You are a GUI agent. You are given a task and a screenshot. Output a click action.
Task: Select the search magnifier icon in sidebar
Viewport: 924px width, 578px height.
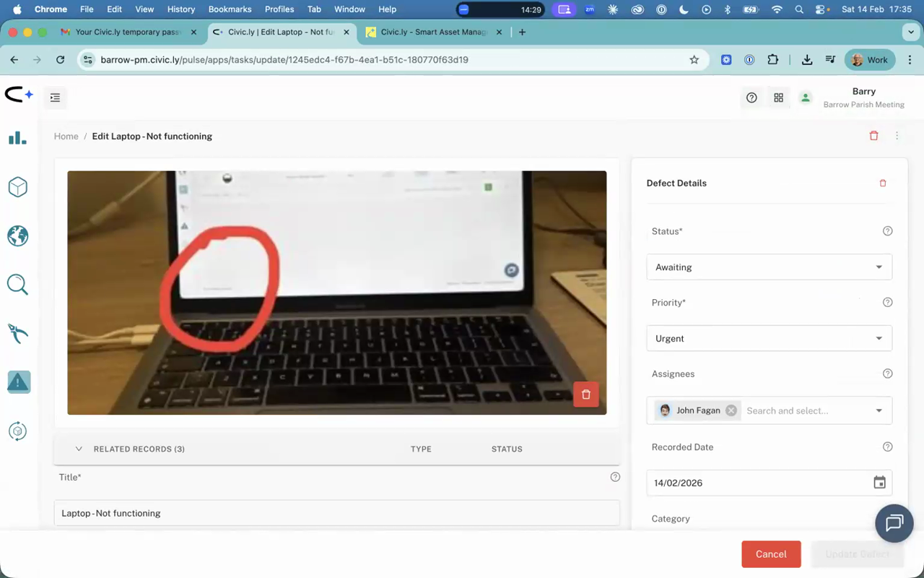coord(17,284)
